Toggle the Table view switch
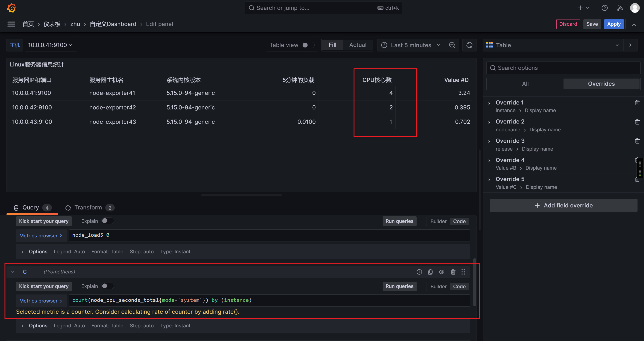This screenshot has height=341, width=644. tap(308, 45)
